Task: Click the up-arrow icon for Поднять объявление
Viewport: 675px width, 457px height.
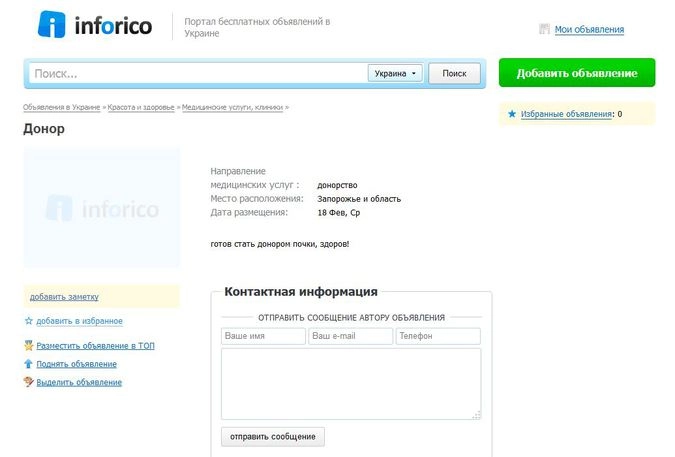Action: pos(29,364)
